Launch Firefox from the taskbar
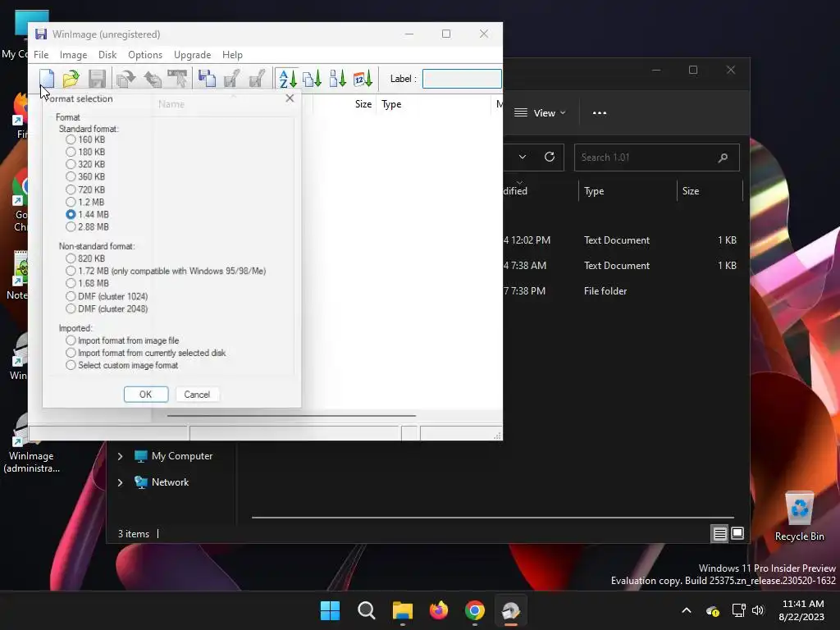 click(439, 610)
